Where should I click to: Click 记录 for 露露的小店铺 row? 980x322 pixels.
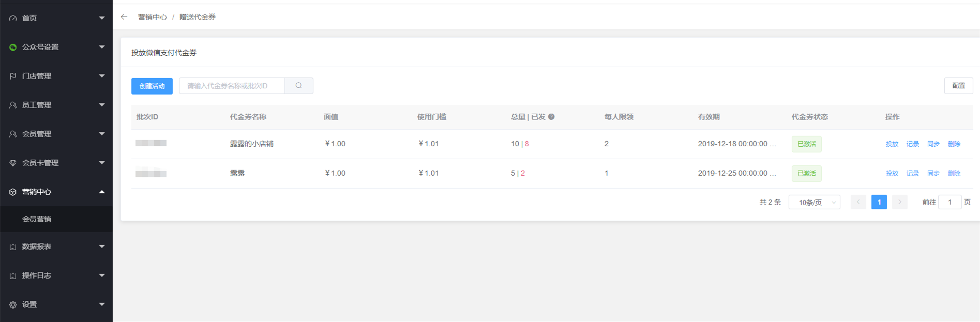point(913,144)
